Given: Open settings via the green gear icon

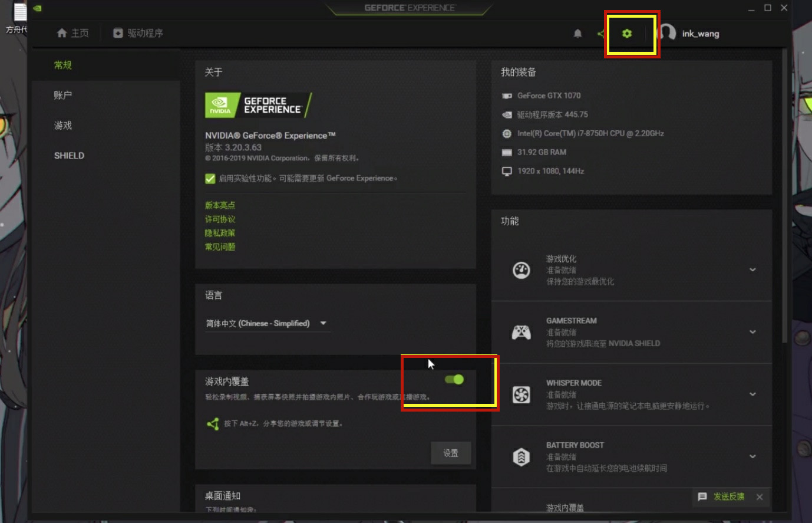Looking at the screenshot, I should coord(627,34).
